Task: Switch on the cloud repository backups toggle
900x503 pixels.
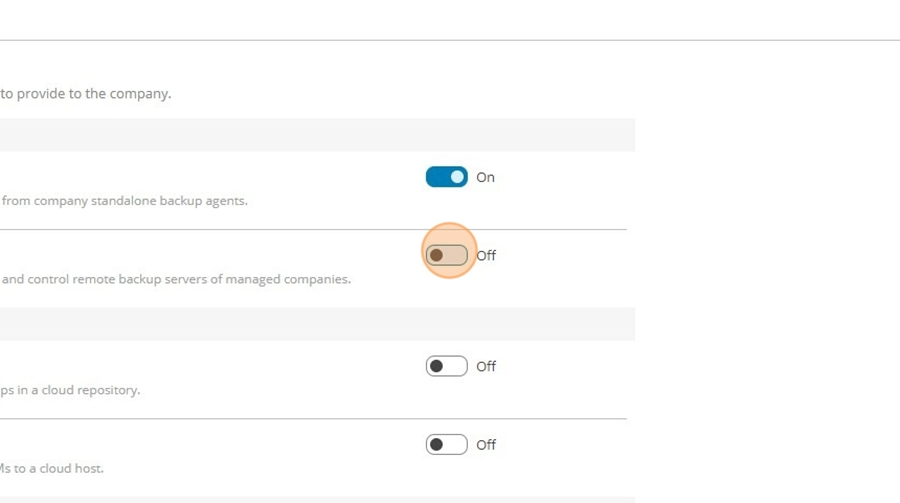Action: click(447, 366)
